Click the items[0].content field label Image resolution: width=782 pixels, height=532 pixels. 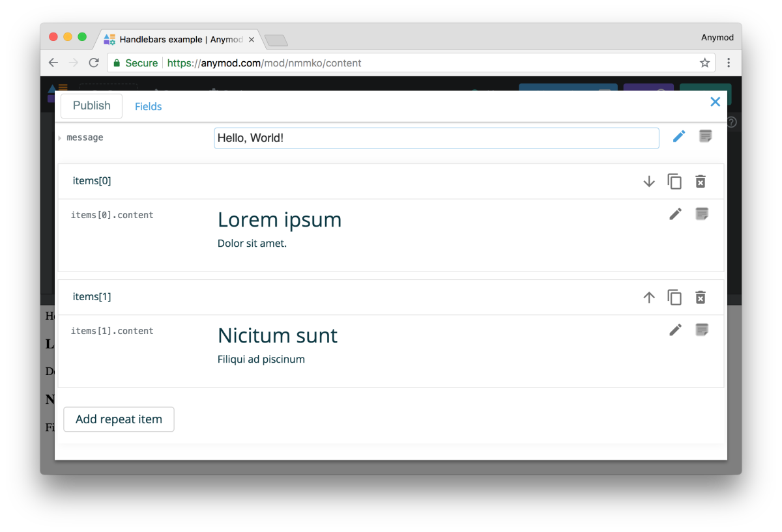pyautogui.click(x=112, y=215)
